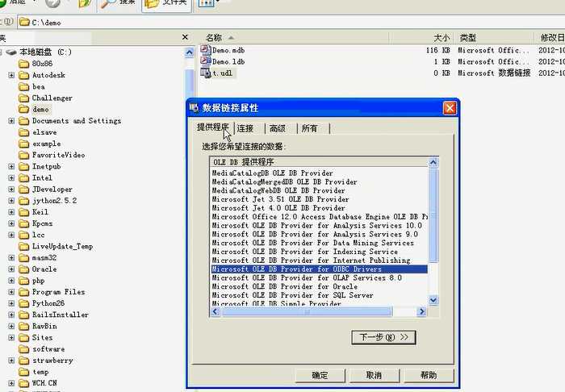The height and width of the screenshot is (392, 565).
Task: Open the Demo.mdb file icon
Action: pos(205,50)
